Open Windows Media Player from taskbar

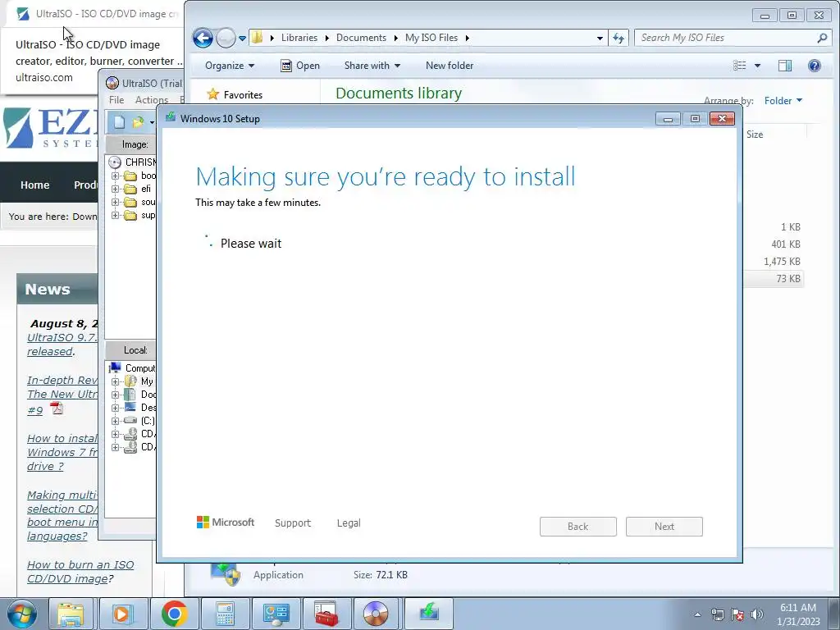[x=121, y=614]
